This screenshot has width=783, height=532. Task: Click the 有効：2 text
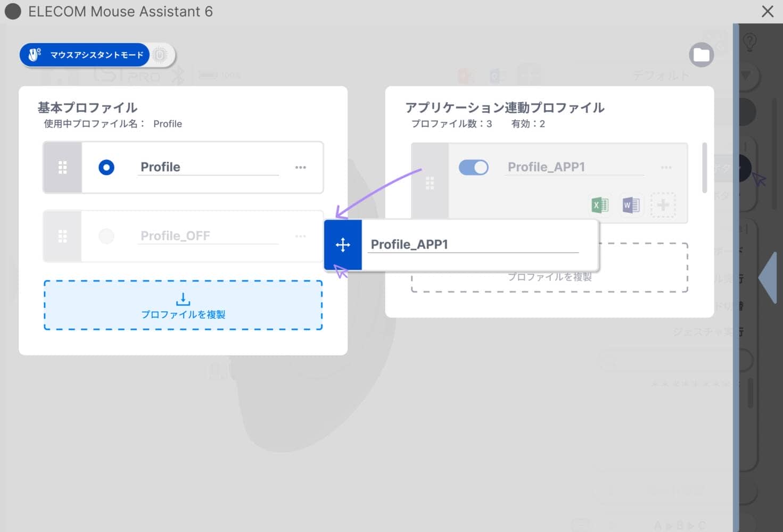click(x=528, y=124)
